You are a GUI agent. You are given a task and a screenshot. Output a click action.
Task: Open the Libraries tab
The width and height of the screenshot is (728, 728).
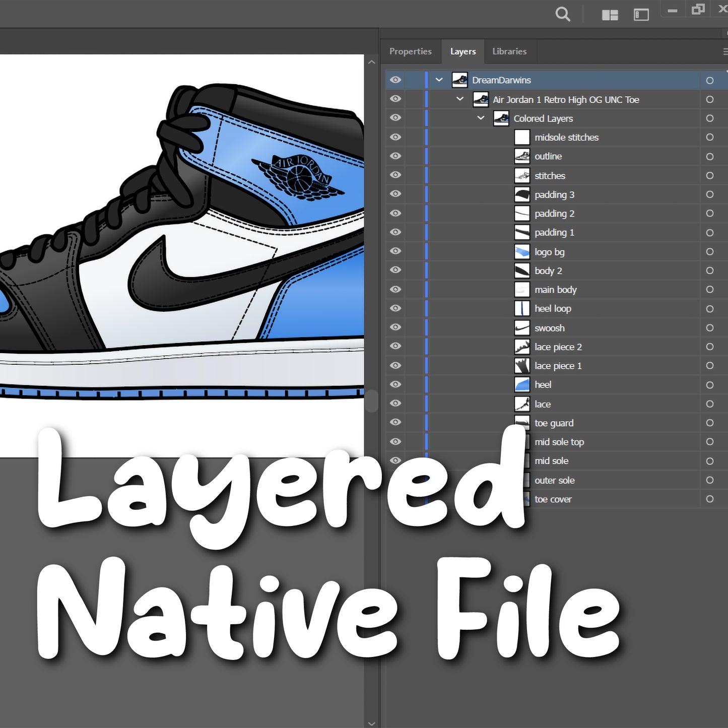tap(509, 51)
